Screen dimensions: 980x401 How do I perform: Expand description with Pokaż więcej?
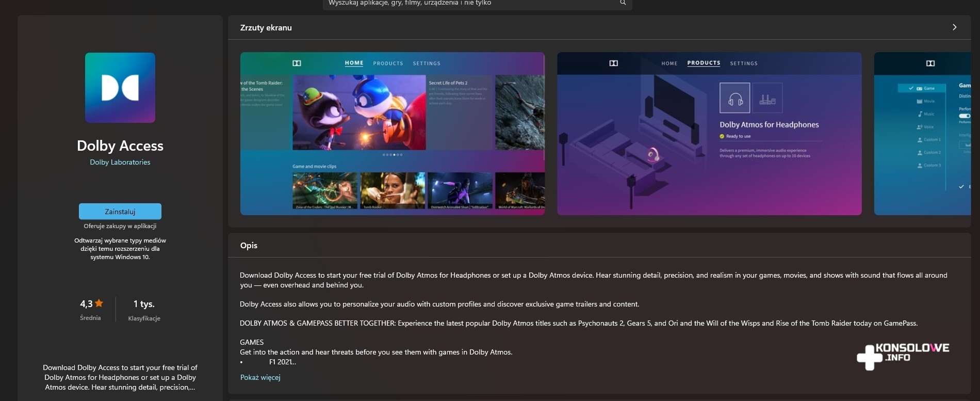[260, 377]
